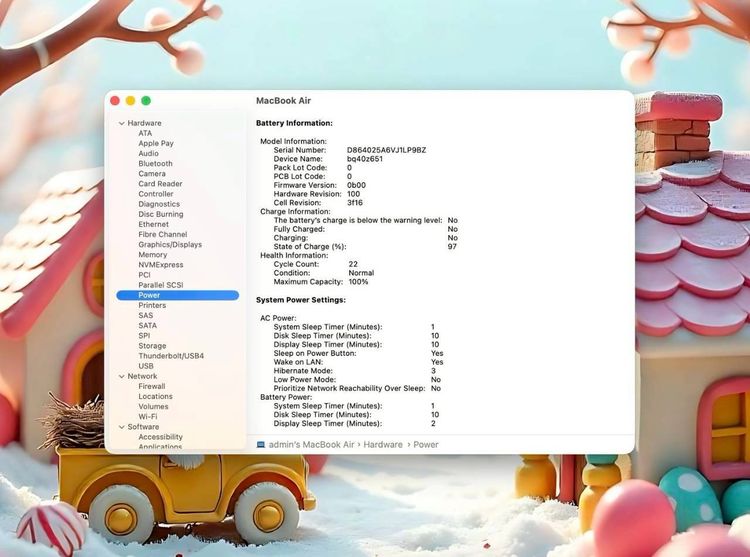750x557 pixels.
Task: Click the laptop icon in path bar
Action: pyautogui.click(x=261, y=445)
